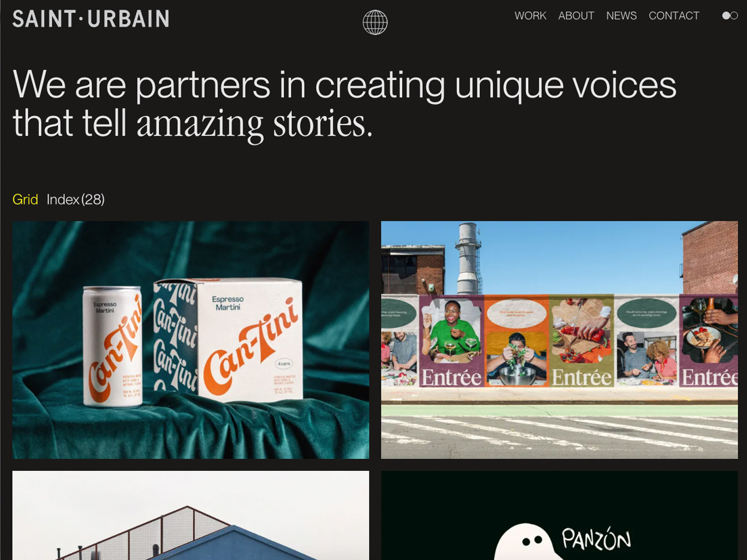This screenshot has height=560, width=747.
Task: Click the headline amazing stories text
Action: point(254,124)
